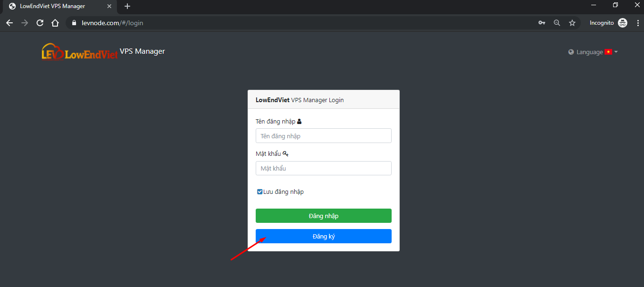The width and height of the screenshot is (644, 287).
Task: Open a new browser tab
Action: point(127,6)
